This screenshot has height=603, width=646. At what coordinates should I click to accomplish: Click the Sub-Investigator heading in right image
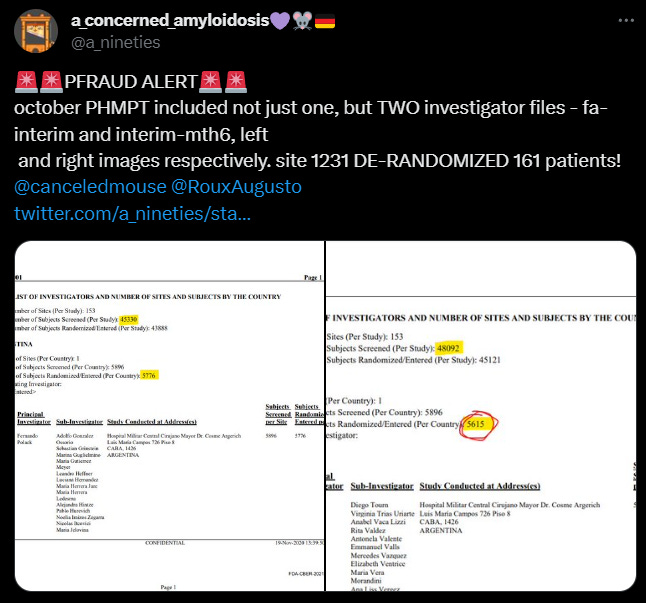(382, 486)
